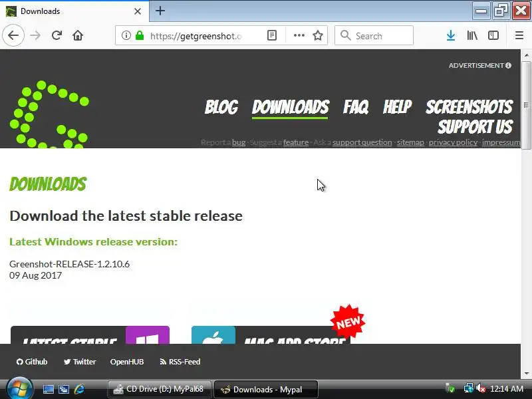Click the purple Windows logo tile
The image size is (532, 399).
click(148, 335)
